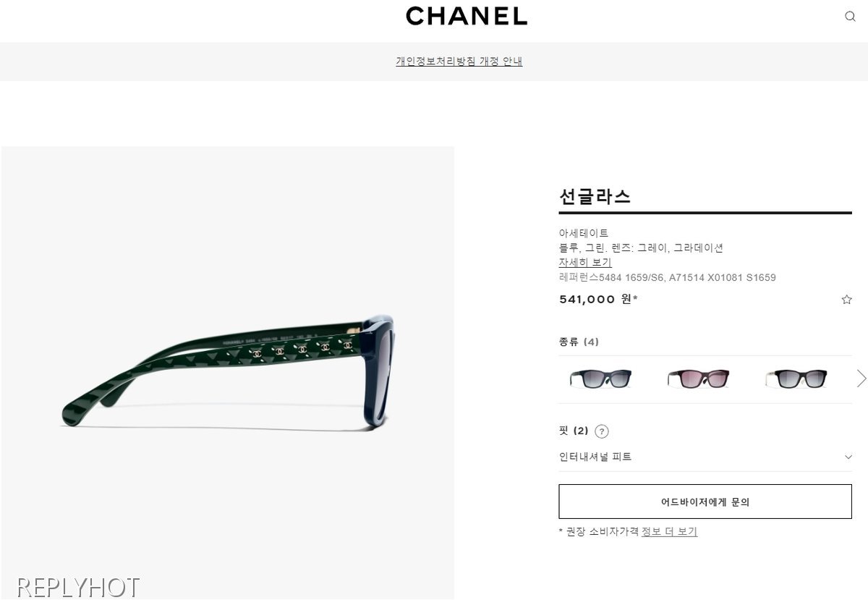Image resolution: width=868 pixels, height=600 pixels.
Task: Select the burgundy pink-lens sunglasses variant
Action: pos(699,379)
